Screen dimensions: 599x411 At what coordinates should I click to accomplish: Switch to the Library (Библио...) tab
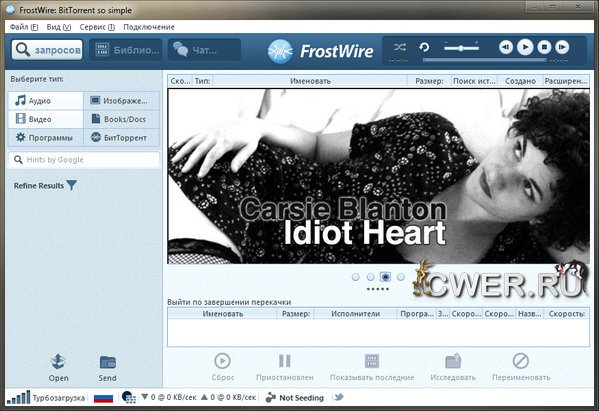click(126, 50)
